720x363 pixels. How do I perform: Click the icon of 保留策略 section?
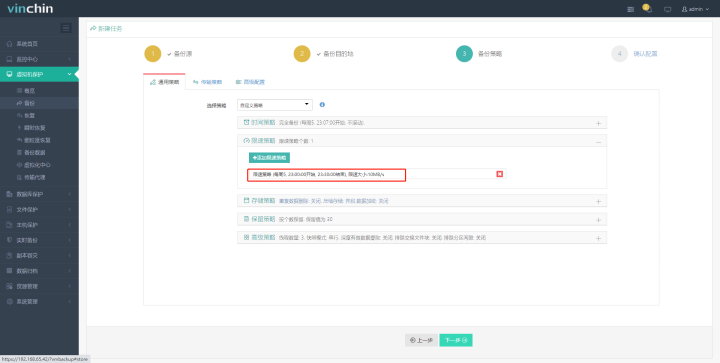pos(246,219)
